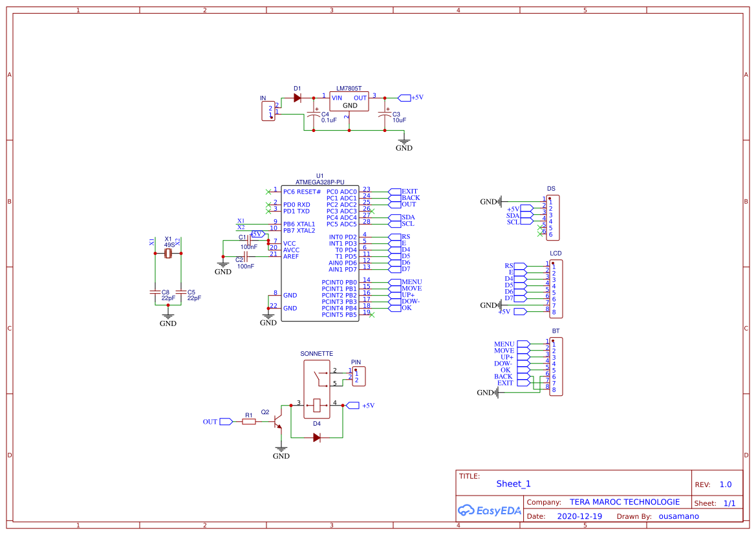This screenshot has width=756, height=535.
Task: Select the SDA net label near PC4
Action: [x=409, y=216]
